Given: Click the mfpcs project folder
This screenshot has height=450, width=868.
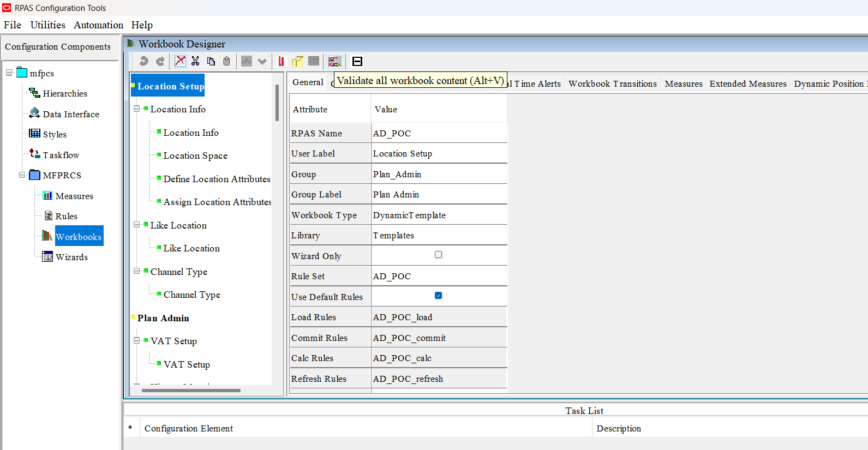Looking at the screenshot, I should point(41,73).
